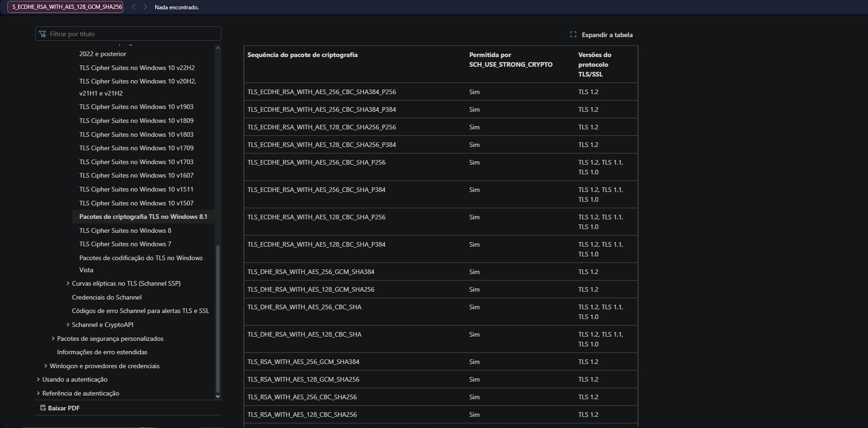The height and width of the screenshot is (428, 868).
Task: Open Informações de erro estendidas
Action: tap(102, 352)
